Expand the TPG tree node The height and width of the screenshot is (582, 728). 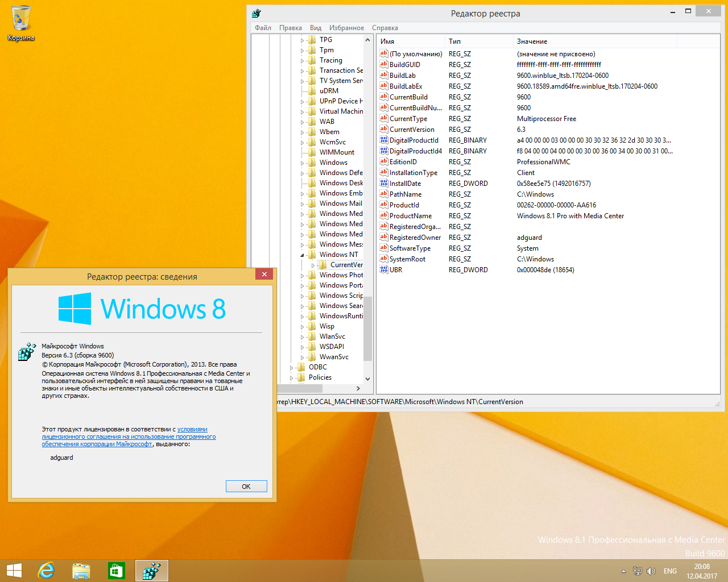coord(303,40)
